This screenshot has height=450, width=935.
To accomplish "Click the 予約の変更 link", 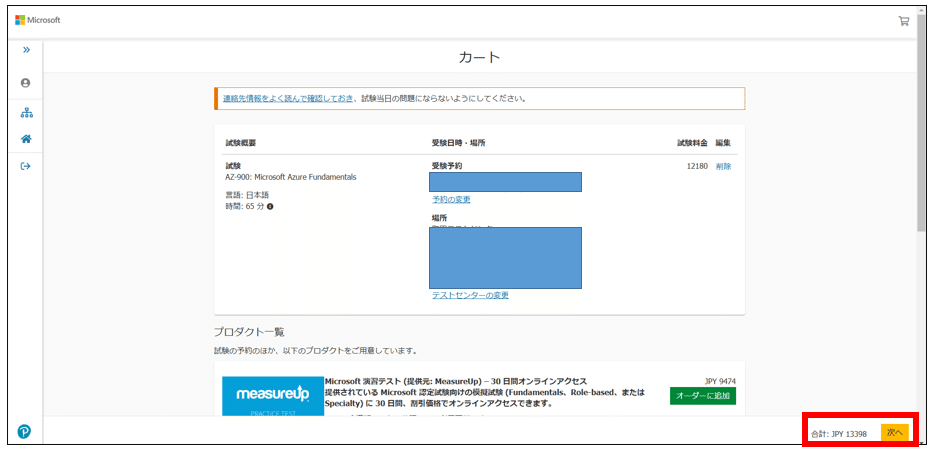I will pyautogui.click(x=451, y=199).
